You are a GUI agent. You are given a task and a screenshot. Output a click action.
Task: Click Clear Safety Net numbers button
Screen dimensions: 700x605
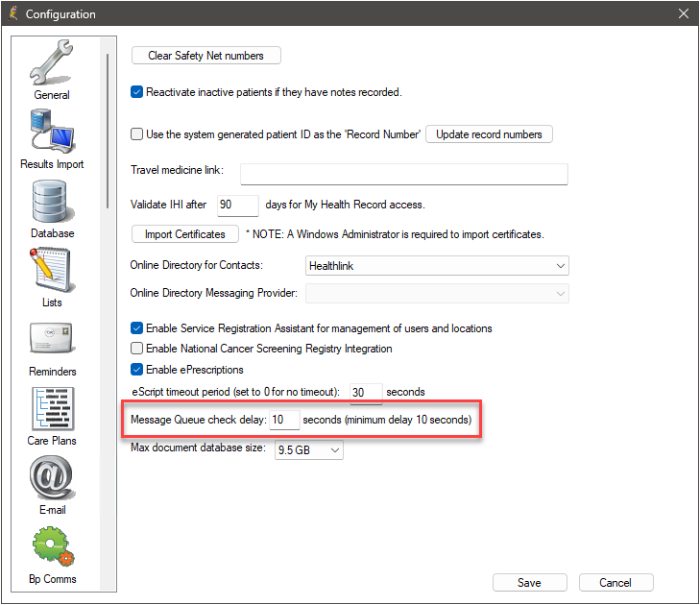[206, 56]
